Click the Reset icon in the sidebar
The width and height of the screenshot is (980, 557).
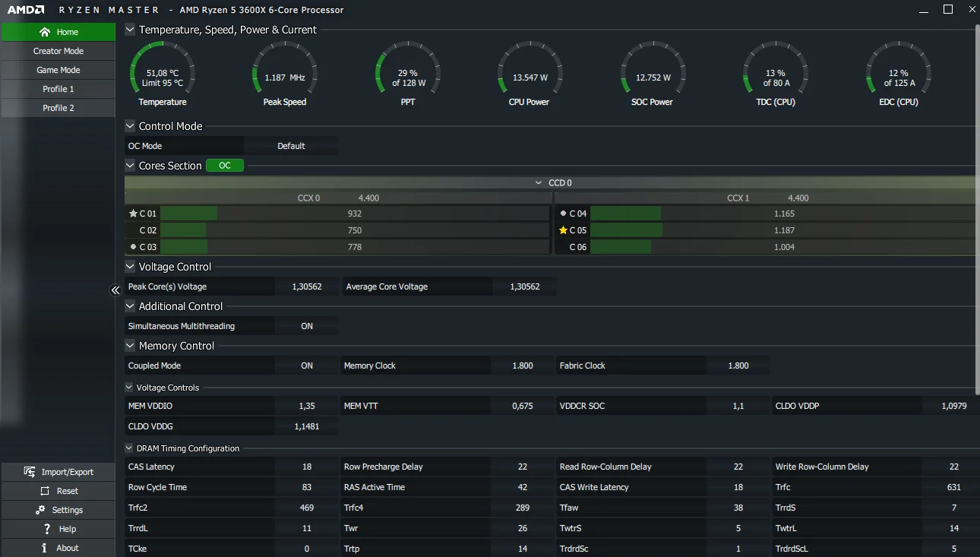pyautogui.click(x=45, y=491)
